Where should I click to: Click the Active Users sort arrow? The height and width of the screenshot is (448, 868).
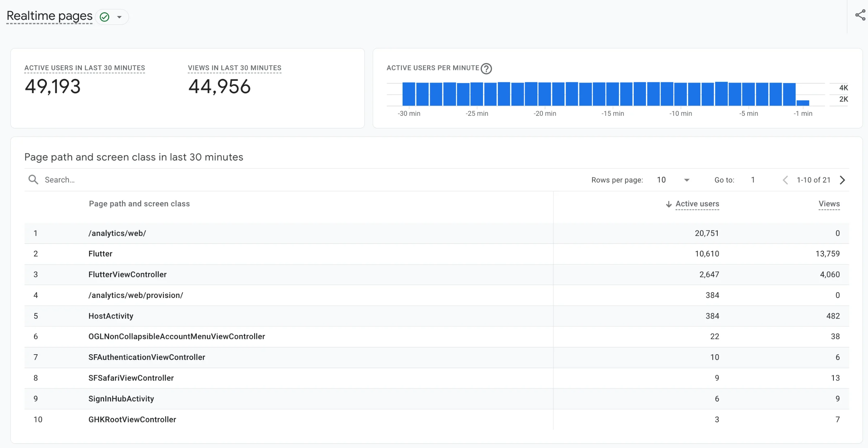[669, 203]
